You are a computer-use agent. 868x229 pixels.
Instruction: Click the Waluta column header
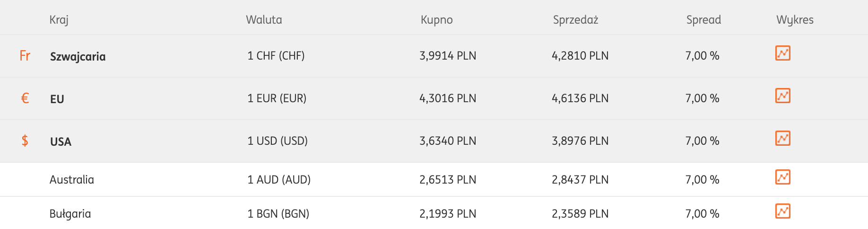click(x=264, y=20)
